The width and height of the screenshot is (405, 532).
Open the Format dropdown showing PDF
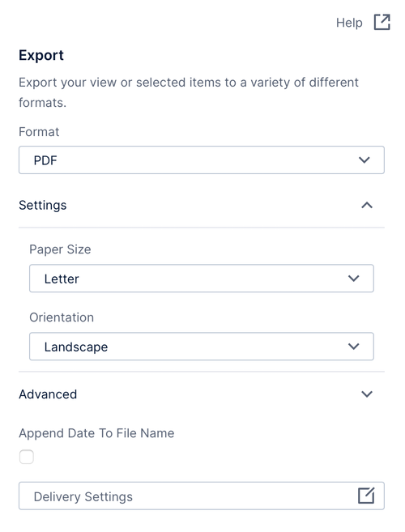click(x=202, y=160)
